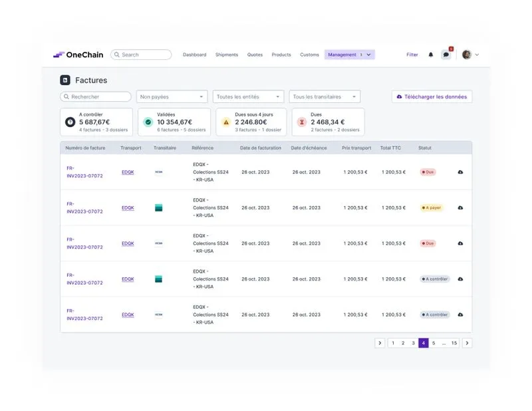Download the invoice in the last row
532x411 pixels.
460,315
